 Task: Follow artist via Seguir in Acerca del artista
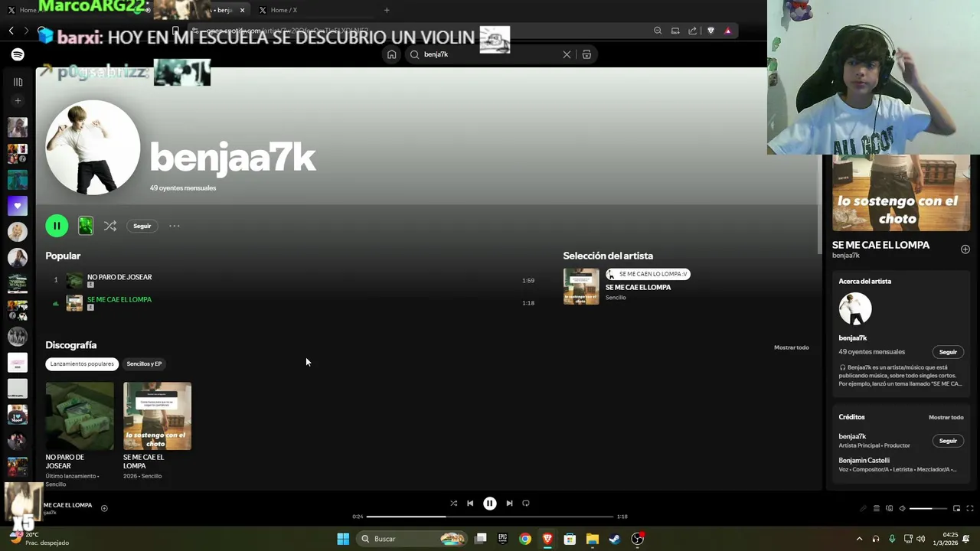948,352
